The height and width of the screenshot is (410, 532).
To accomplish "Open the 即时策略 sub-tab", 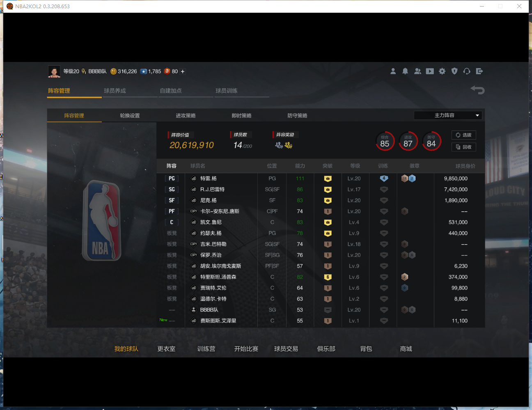I will 241,116.
